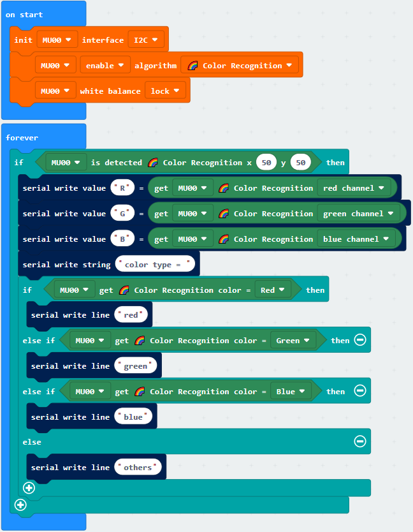413x532 pixels.
Task: Click rainbow icon in the 'is detected' block
Action: [152, 163]
